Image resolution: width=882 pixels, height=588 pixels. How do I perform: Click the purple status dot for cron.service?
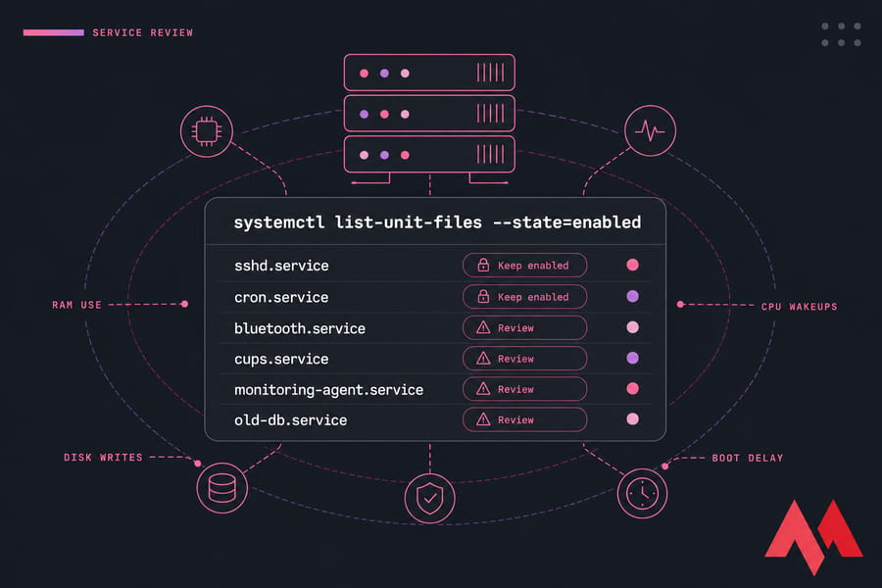click(x=633, y=297)
